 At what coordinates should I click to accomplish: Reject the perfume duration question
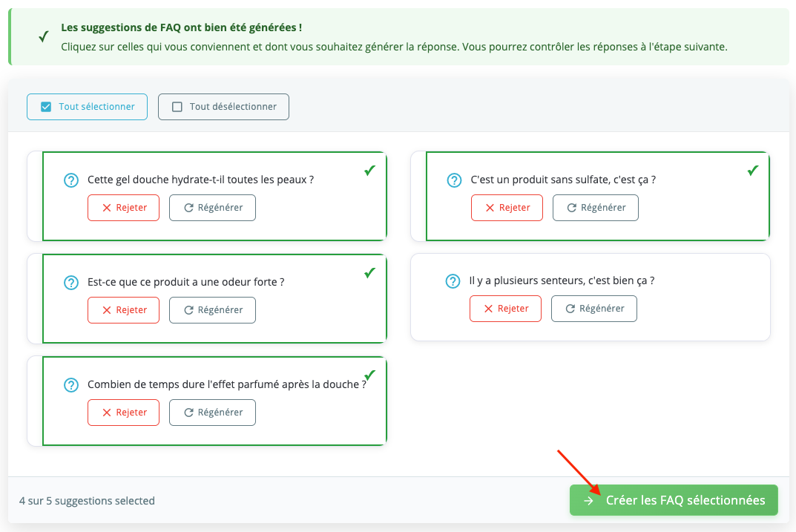coord(123,413)
